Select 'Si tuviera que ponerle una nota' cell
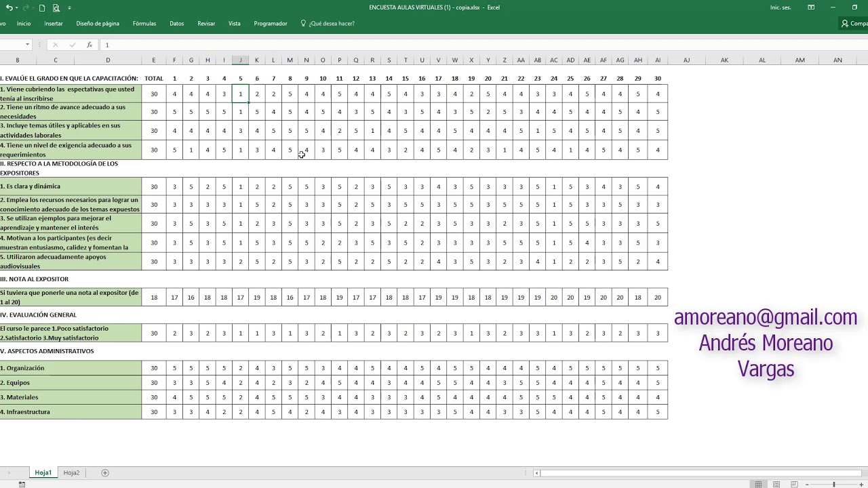This screenshot has height=488, width=868. (x=71, y=297)
